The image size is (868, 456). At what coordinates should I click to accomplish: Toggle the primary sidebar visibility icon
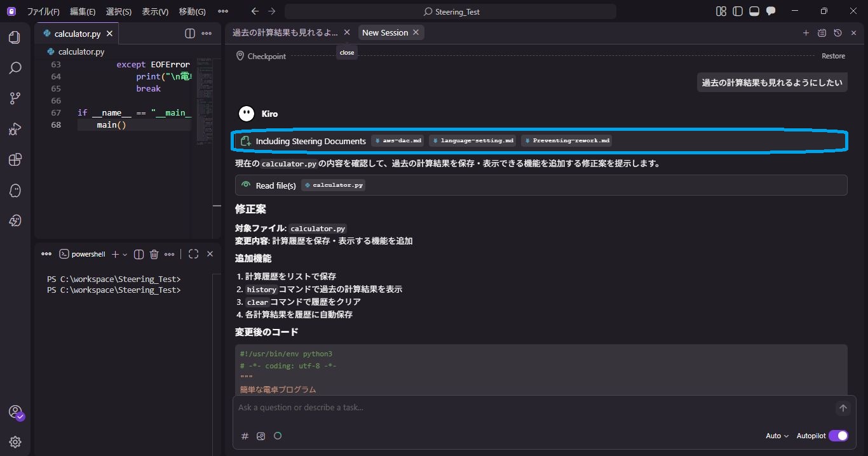736,11
